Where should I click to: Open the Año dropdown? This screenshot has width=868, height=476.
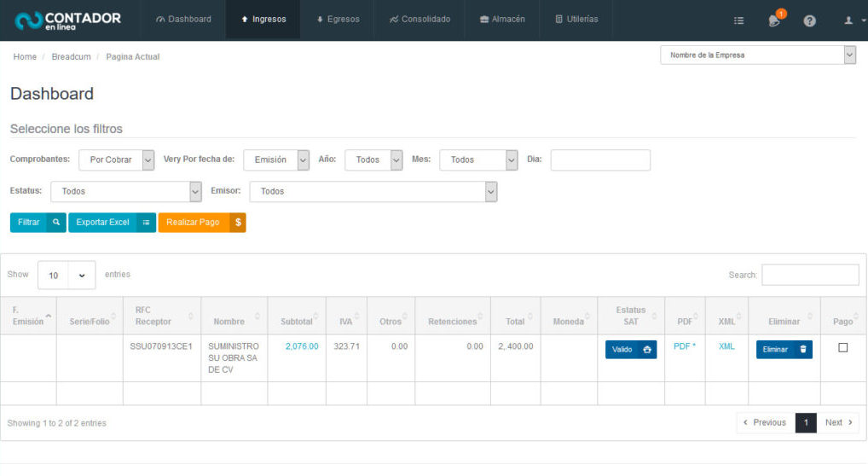point(373,160)
